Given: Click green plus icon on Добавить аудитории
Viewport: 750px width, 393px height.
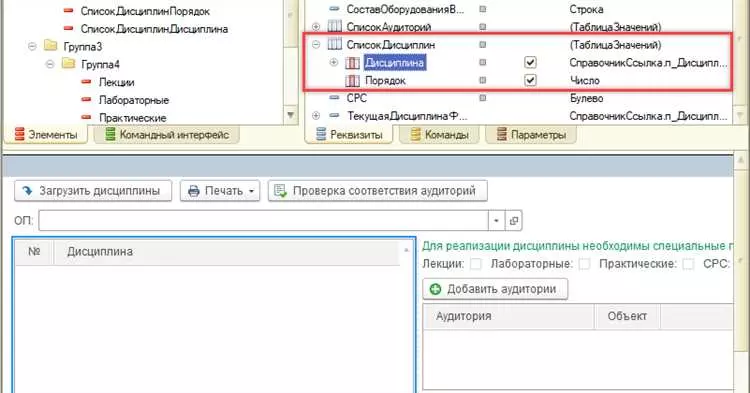Looking at the screenshot, I should [x=435, y=289].
